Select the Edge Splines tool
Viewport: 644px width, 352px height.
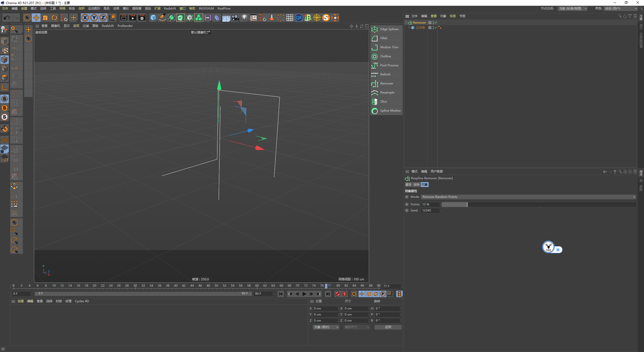point(374,29)
